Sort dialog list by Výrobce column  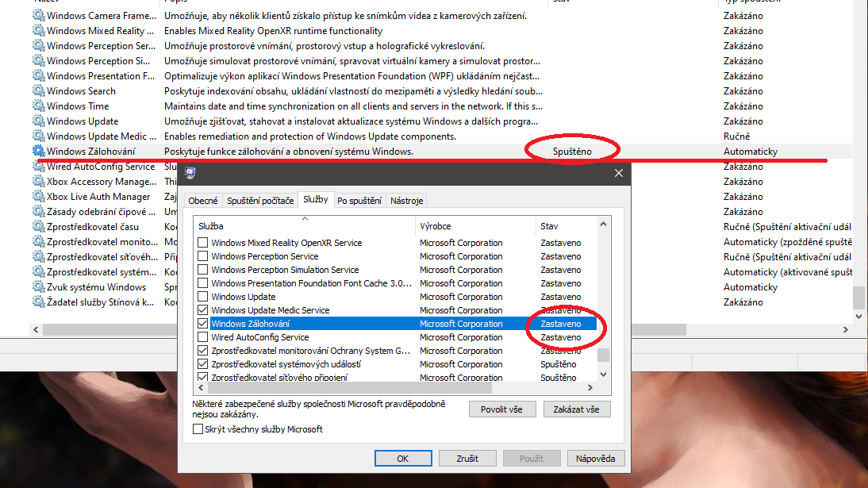(x=475, y=226)
